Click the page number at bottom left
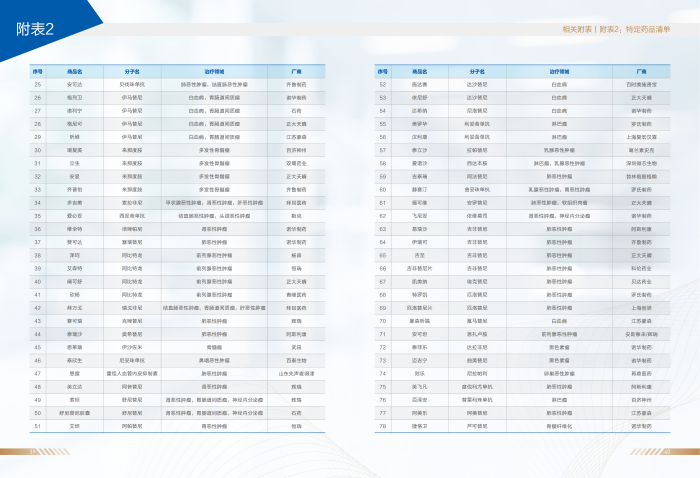The width and height of the screenshot is (700, 478). [x=32, y=451]
